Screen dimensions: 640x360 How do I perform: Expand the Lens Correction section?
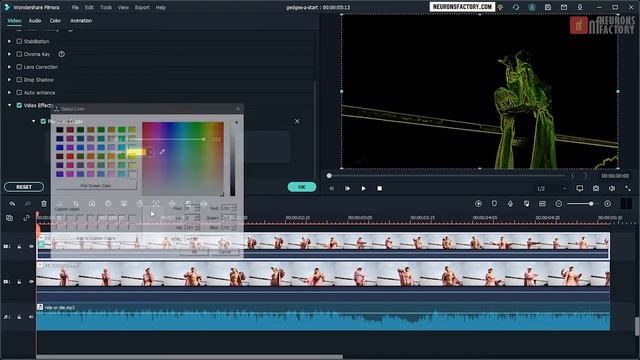coord(9,67)
